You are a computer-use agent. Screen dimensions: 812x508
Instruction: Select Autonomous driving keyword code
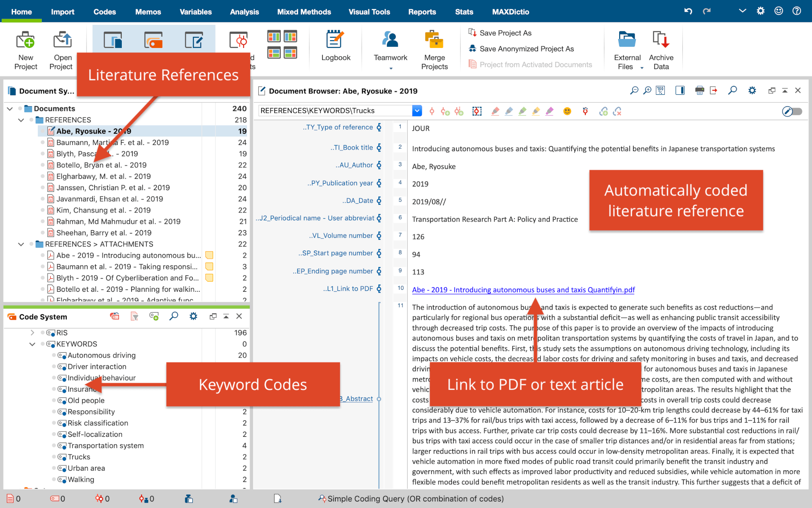coord(101,355)
